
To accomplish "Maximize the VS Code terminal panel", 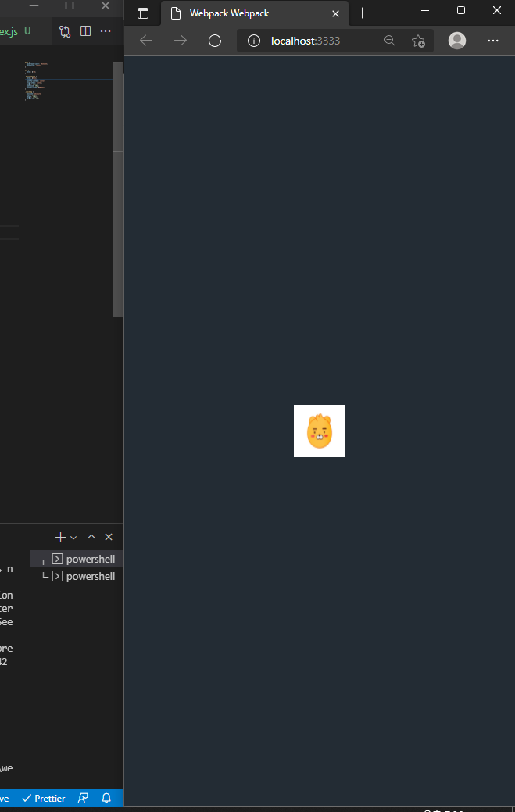I will coord(91,537).
